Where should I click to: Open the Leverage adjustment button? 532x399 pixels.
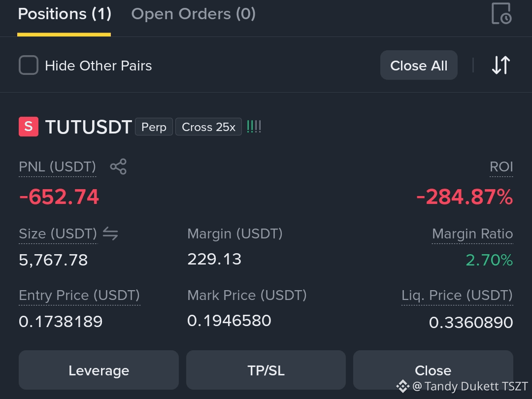coord(99,370)
